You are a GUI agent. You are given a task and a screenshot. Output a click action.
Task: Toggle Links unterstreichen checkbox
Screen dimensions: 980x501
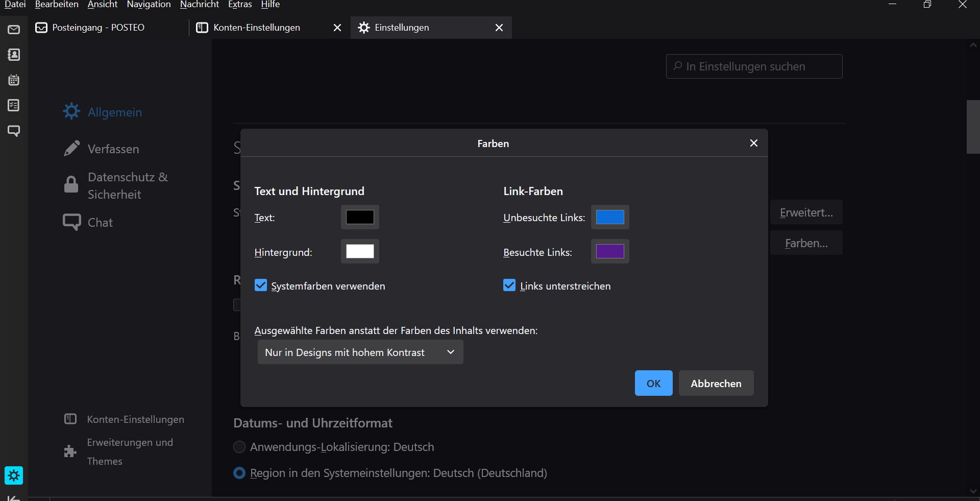pyautogui.click(x=509, y=285)
